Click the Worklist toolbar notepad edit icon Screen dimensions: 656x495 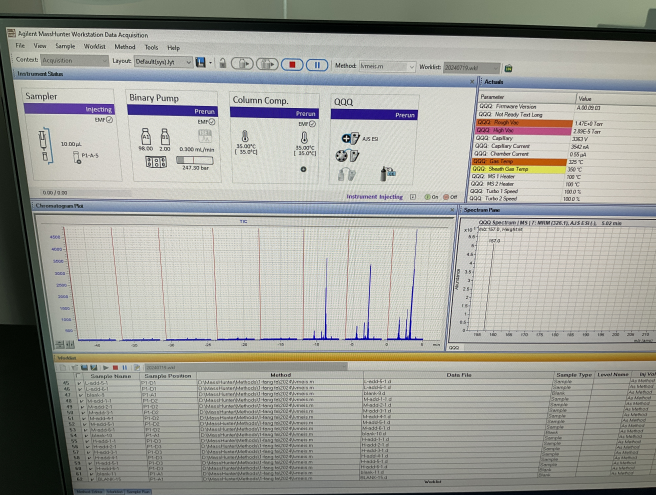click(136, 367)
